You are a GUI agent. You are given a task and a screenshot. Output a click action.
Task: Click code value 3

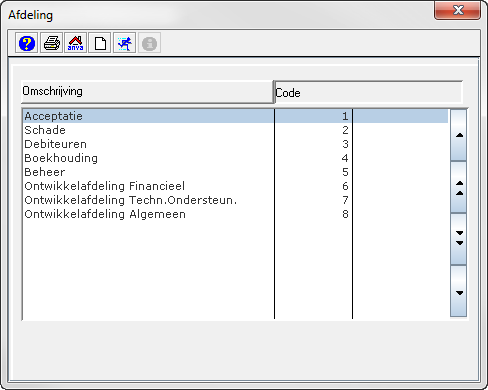pyautogui.click(x=345, y=144)
